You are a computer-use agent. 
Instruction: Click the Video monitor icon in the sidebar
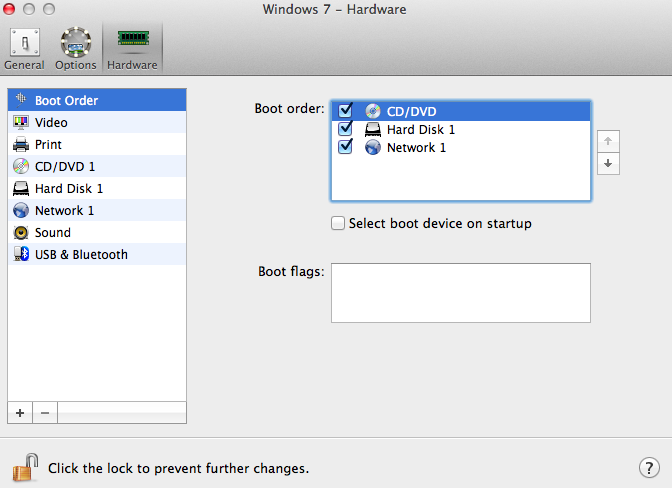point(21,123)
